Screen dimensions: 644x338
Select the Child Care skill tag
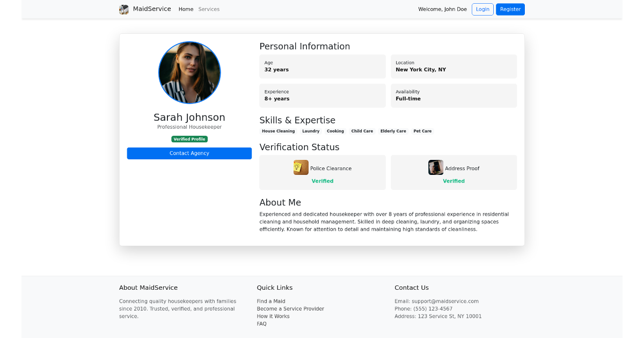pos(362,131)
